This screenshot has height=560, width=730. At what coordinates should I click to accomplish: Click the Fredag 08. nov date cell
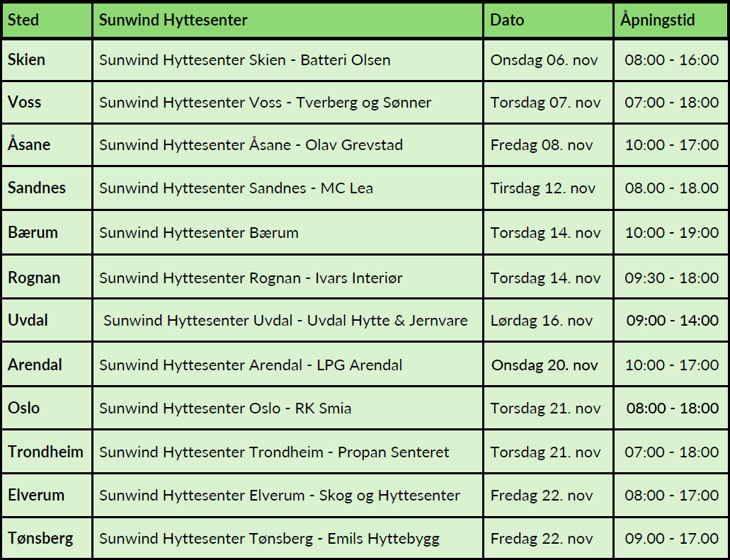tap(549, 144)
